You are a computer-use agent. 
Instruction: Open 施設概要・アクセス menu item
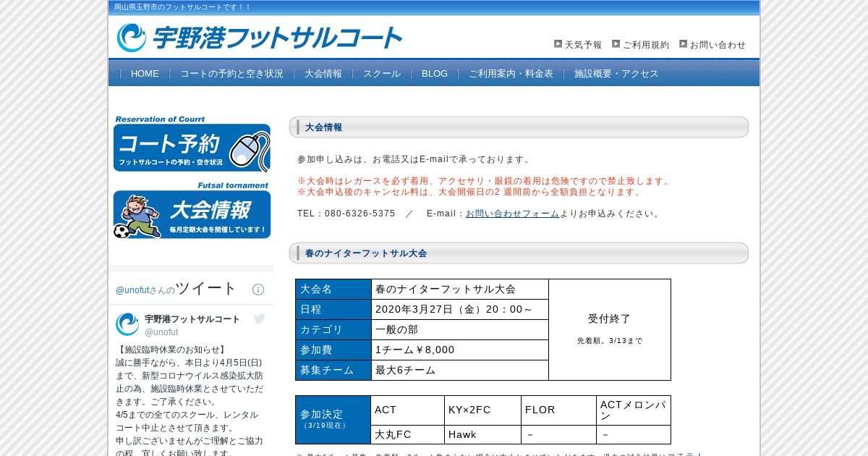point(616,74)
